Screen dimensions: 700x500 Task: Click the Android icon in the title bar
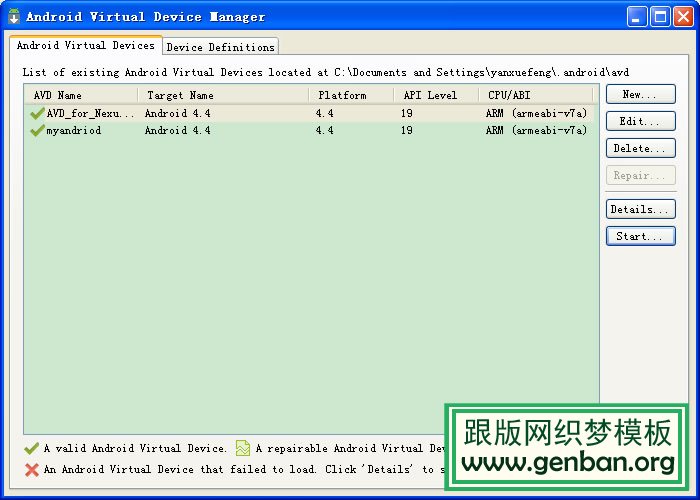coord(14,16)
